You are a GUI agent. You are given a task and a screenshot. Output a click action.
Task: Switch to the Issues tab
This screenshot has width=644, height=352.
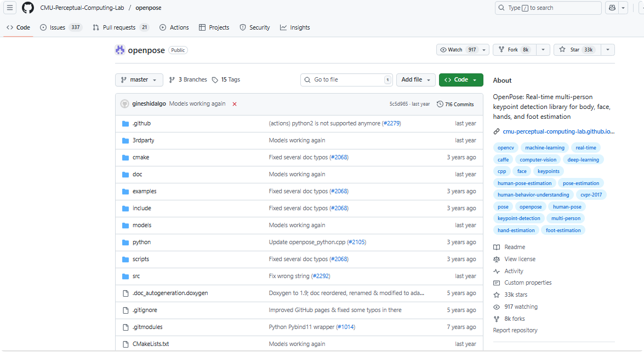(x=61, y=27)
